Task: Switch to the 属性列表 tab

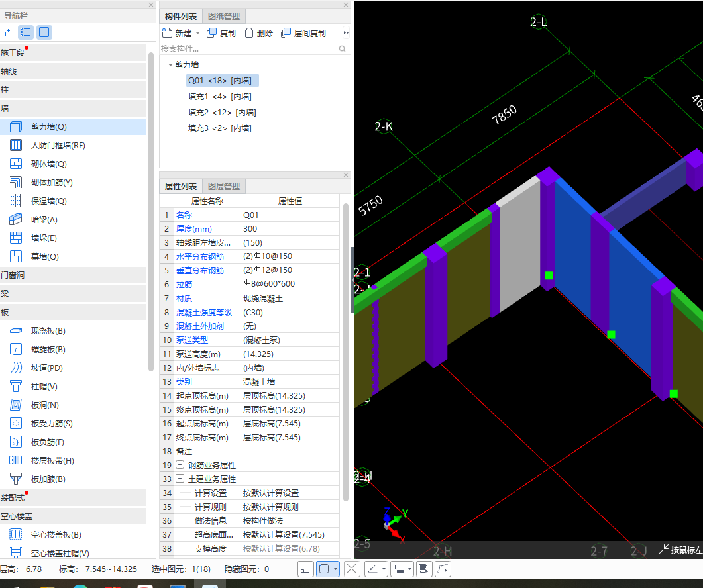Action: [x=181, y=187]
